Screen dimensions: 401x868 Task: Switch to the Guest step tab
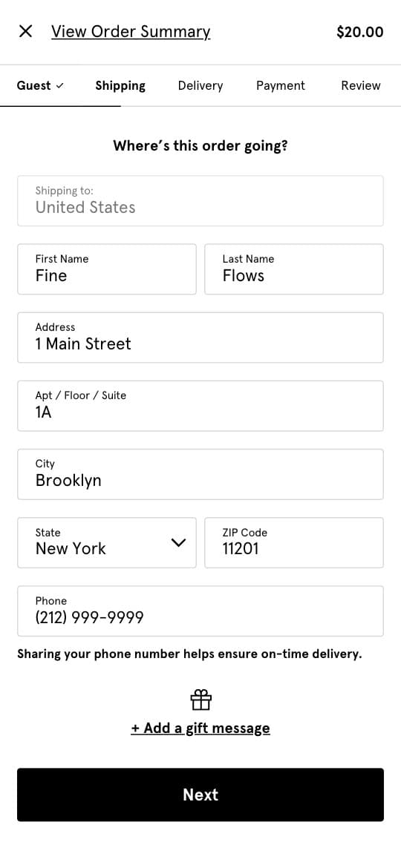(x=40, y=86)
